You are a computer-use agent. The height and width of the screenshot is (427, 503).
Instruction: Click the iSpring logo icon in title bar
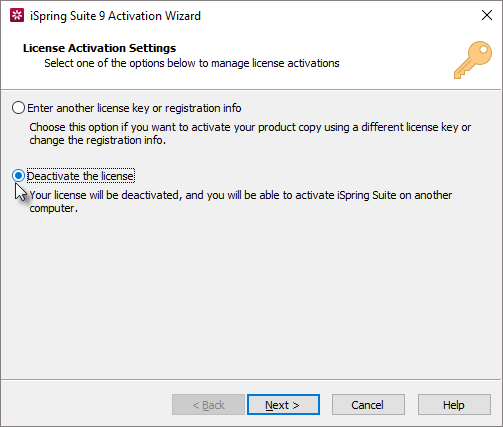tap(17, 16)
